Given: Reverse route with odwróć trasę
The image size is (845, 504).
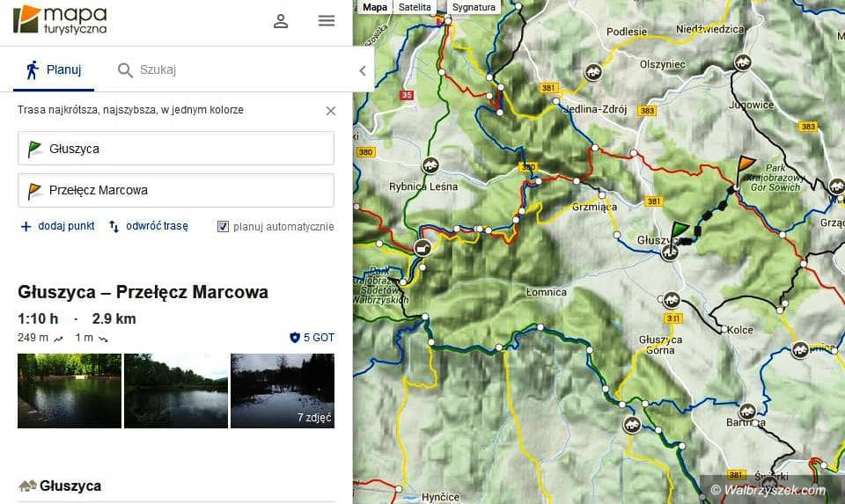Looking at the screenshot, I should (x=148, y=226).
